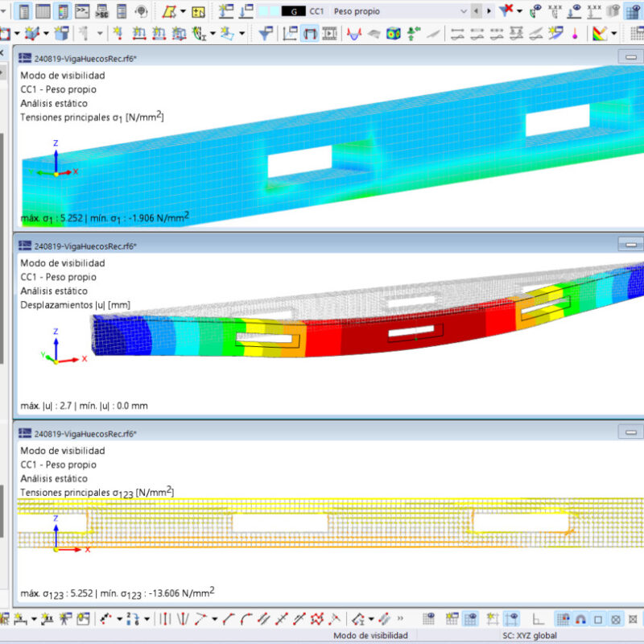Toggle the magnet object snap icon

click(x=580, y=619)
